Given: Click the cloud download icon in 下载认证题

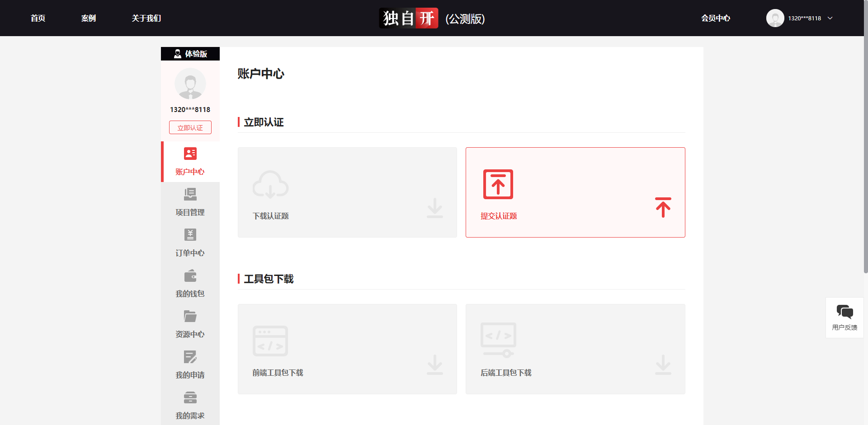Looking at the screenshot, I should (270, 184).
